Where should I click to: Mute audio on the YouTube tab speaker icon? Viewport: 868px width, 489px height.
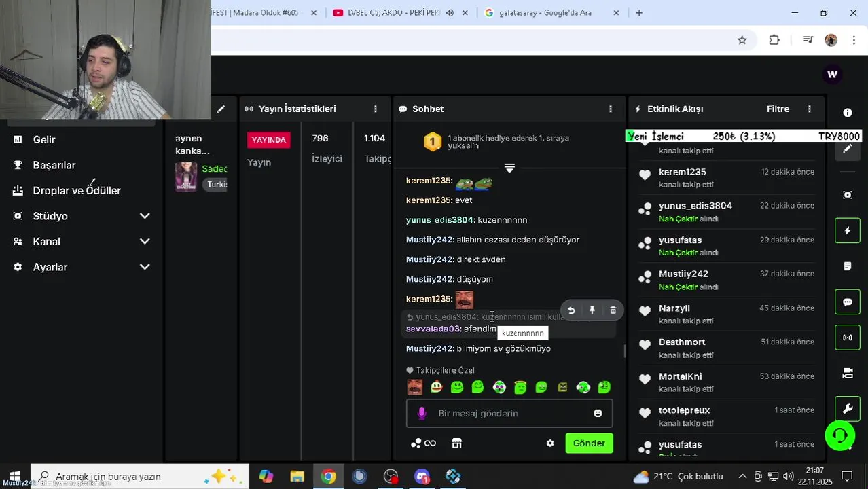[x=450, y=13]
